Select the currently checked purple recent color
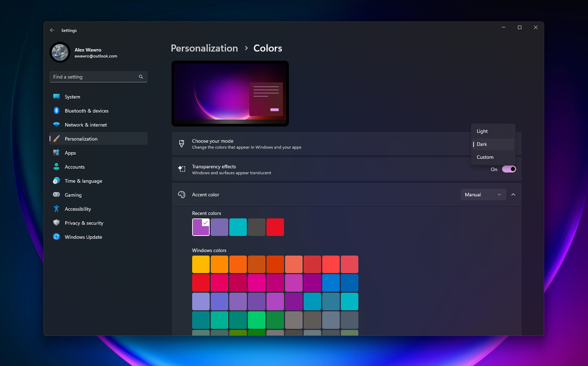588x366 pixels. point(201,227)
